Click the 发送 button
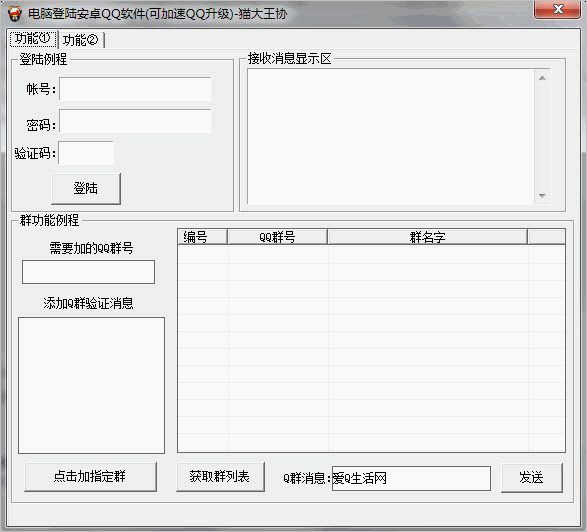Screen dimensions: 587x532 click(532, 477)
